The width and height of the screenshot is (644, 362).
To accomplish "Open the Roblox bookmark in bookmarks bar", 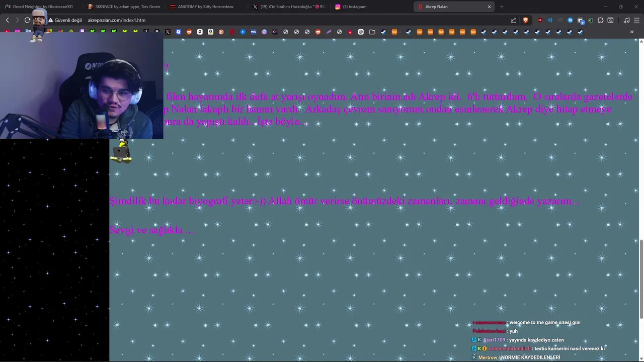I will pos(178,32).
